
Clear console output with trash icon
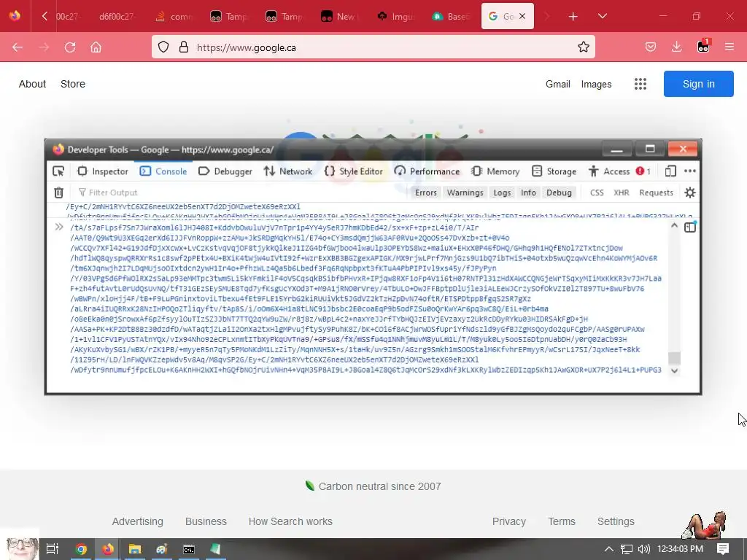click(x=58, y=192)
